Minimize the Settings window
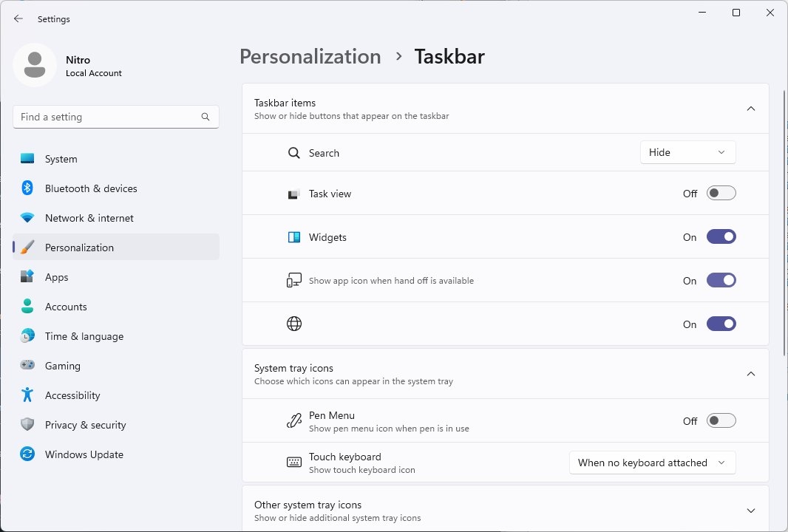The width and height of the screenshot is (788, 532). click(702, 13)
